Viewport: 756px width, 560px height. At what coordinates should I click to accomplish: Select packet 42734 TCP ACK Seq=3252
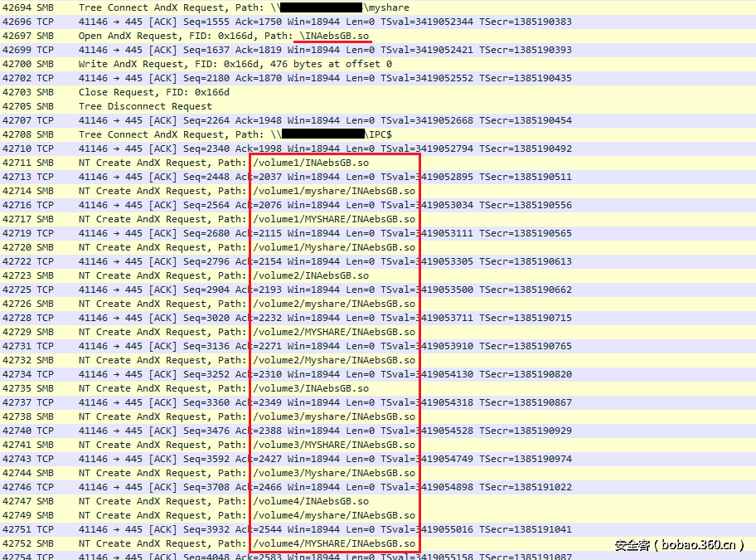point(378,374)
